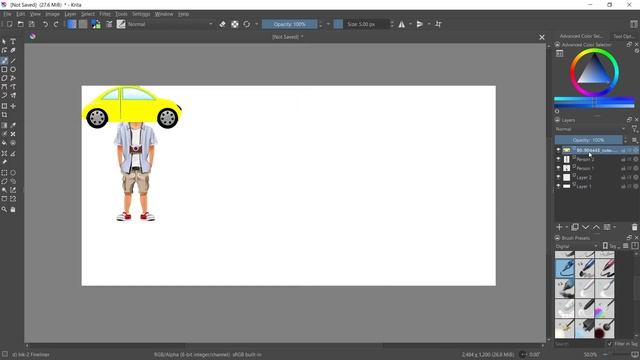Undo the last action
This screenshot has width=640, height=360.
point(45,24)
